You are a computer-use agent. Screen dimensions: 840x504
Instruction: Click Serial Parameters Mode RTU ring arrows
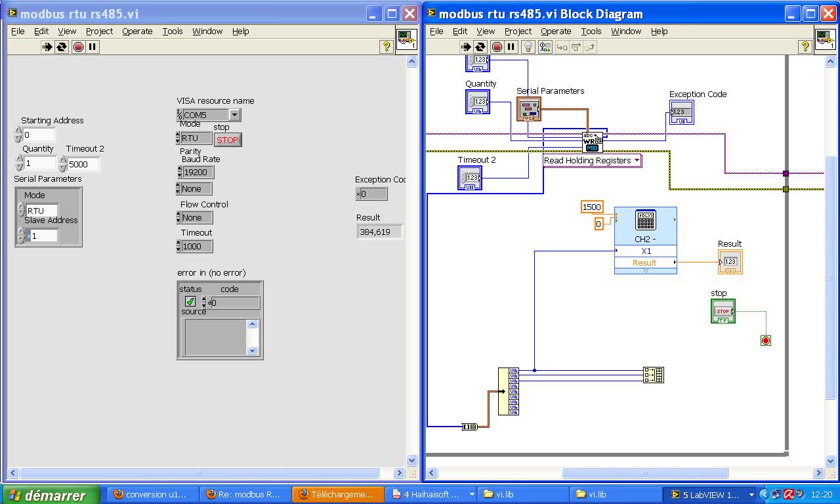(x=21, y=210)
